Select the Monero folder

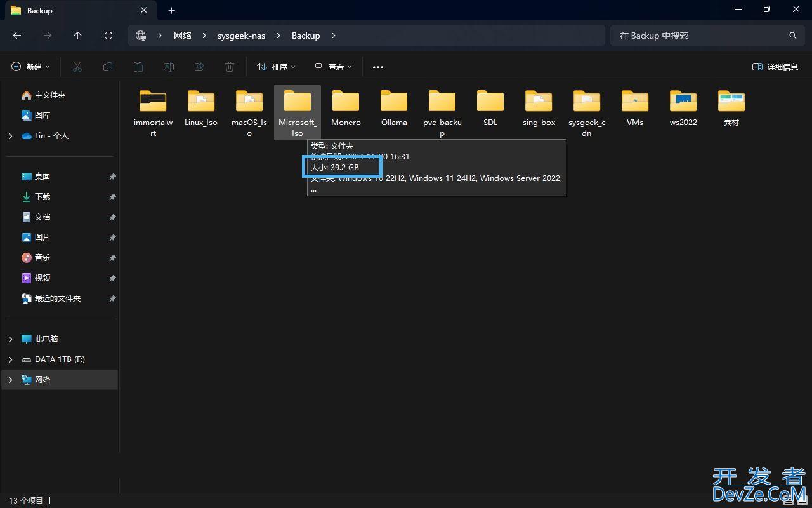[x=346, y=108]
